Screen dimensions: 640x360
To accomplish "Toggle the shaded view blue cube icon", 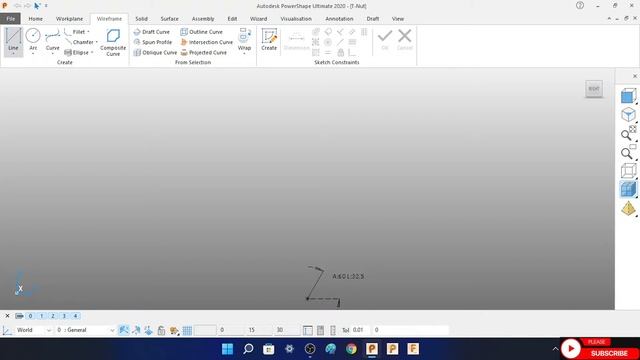I will coord(628,189).
